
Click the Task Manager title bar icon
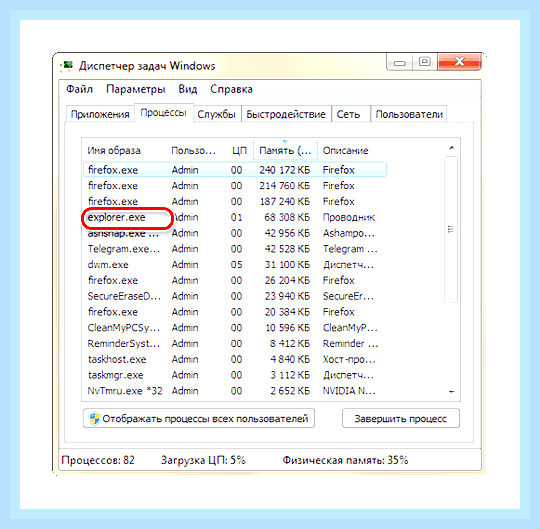[67, 65]
